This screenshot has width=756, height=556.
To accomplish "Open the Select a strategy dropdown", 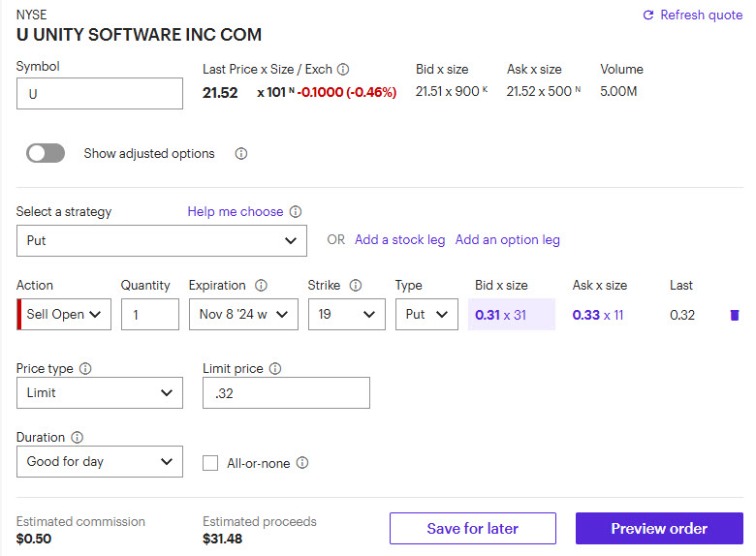I will [162, 240].
